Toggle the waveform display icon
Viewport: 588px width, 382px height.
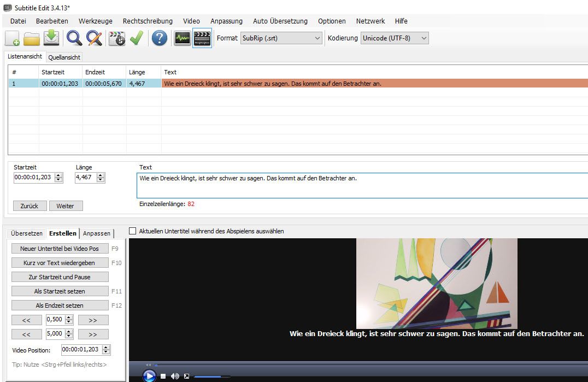(183, 38)
